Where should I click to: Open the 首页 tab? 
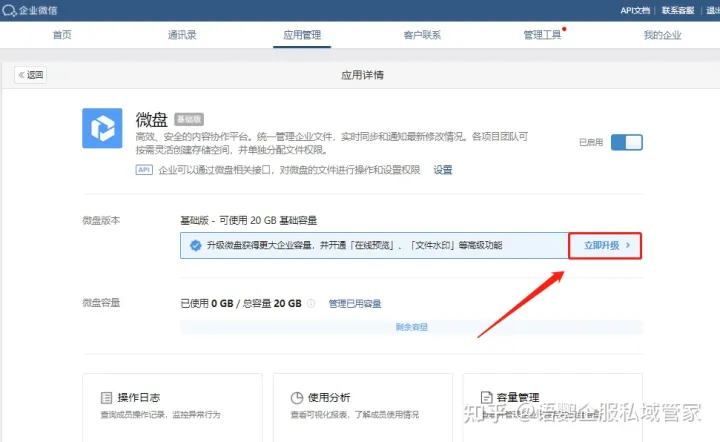click(x=62, y=35)
